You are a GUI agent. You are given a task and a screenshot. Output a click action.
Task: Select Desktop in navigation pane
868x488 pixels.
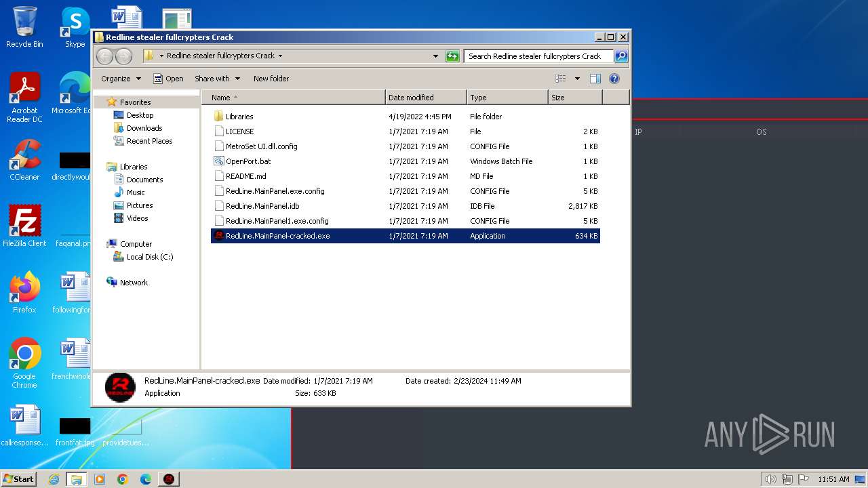[x=140, y=115]
